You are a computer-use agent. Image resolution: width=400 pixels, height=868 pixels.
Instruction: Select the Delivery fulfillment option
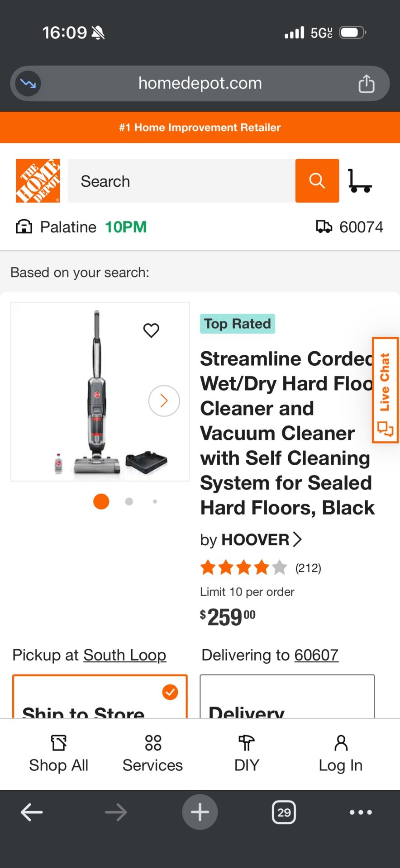pos(287,698)
